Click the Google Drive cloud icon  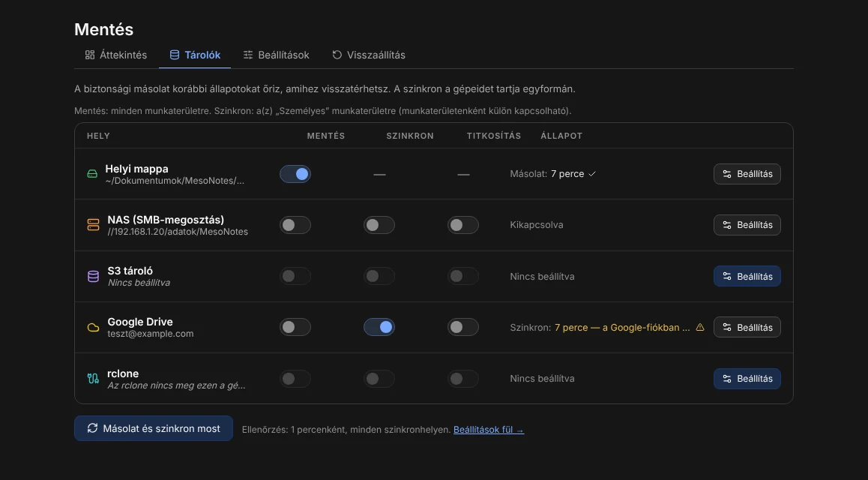[x=93, y=327]
